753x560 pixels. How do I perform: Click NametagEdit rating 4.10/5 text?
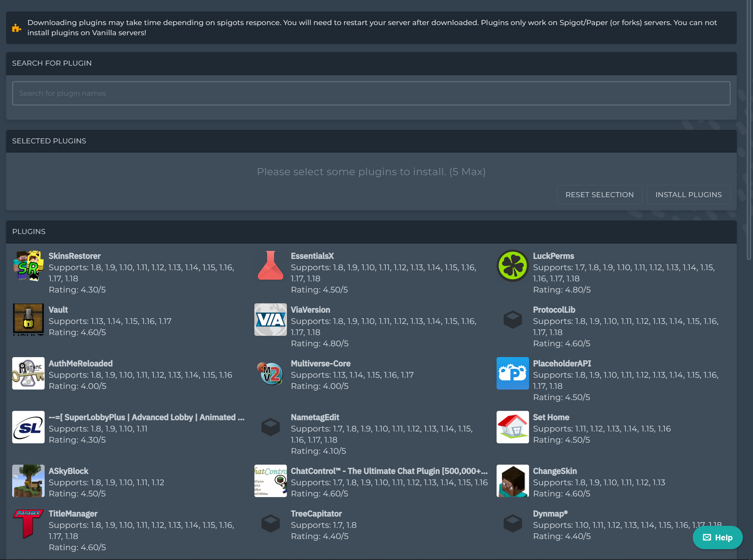(x=318, y=451)
